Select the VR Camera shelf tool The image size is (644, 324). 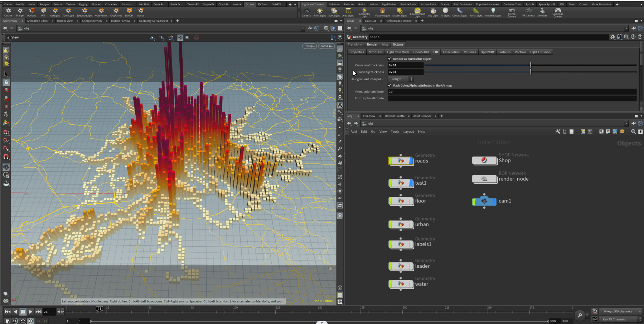tap(528, 12)
